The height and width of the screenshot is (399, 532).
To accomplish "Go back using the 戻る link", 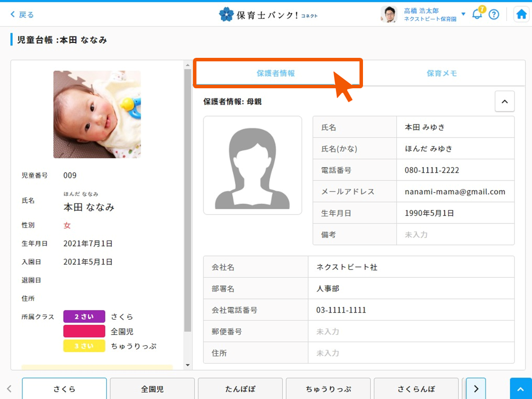I will (x=22, y=14).
